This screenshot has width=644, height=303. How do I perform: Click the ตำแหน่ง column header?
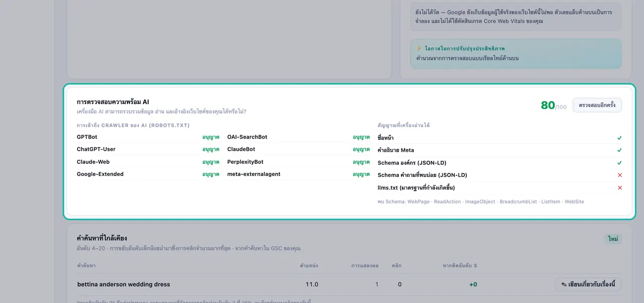[x=309, y=265]
